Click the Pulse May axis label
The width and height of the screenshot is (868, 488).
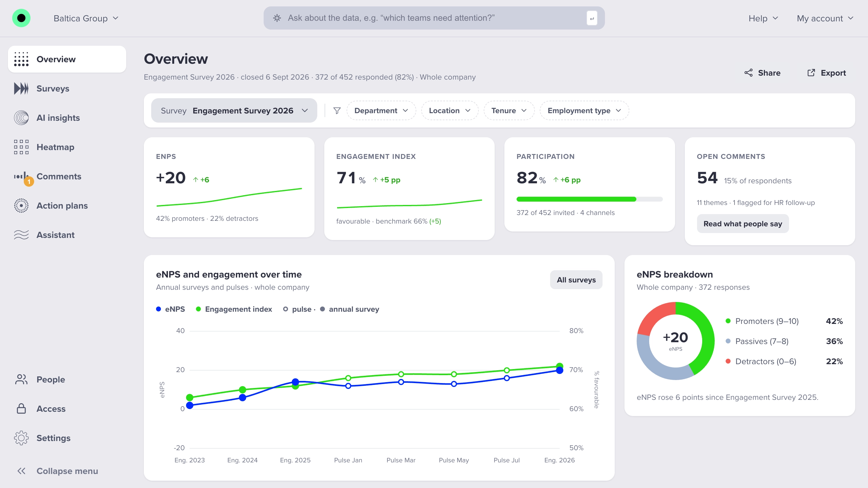click(x=454, y=460)
